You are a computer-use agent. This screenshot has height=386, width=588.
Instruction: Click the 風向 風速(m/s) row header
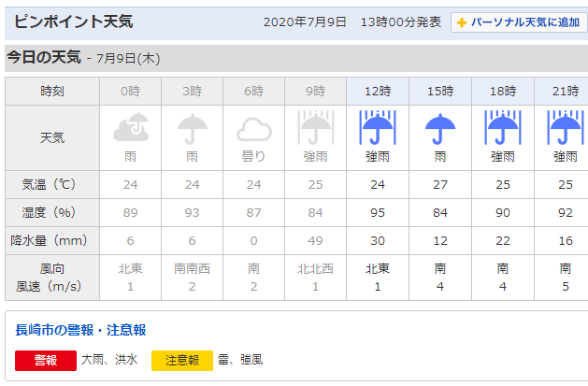(52, 278)
